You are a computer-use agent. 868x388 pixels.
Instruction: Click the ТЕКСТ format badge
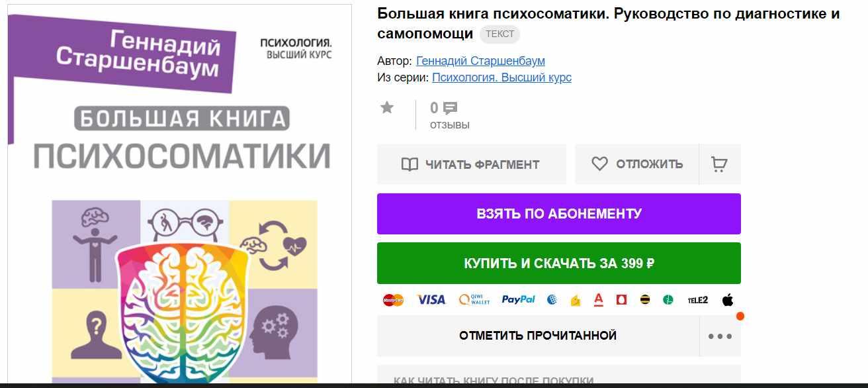(499, 34)
